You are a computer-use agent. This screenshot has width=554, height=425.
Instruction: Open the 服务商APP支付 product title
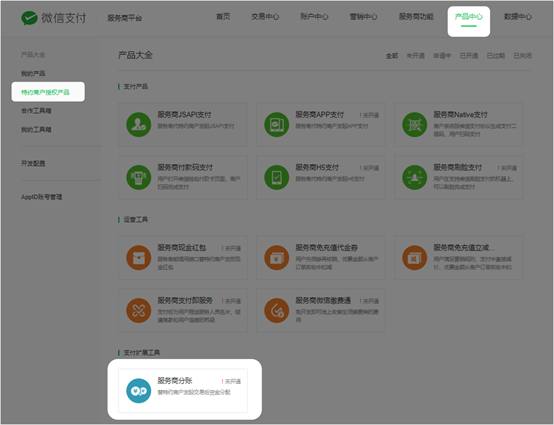coord(320,114)
